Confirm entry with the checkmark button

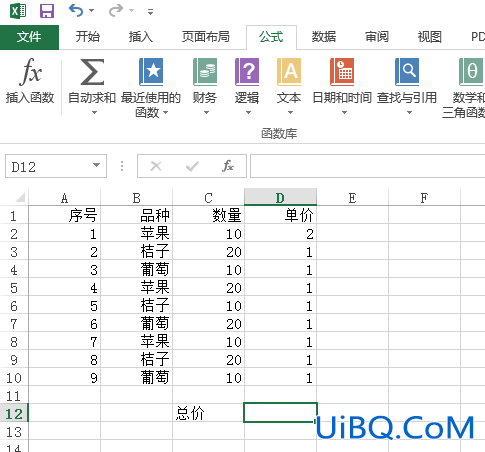click(192, 166)
